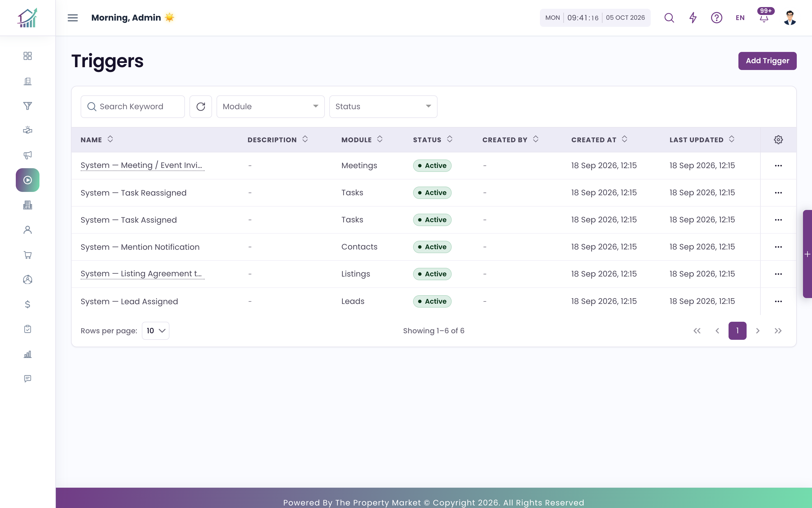Open actions menu for Task Reassigned row
Viewport: 812px width, 508px height.
778,193
